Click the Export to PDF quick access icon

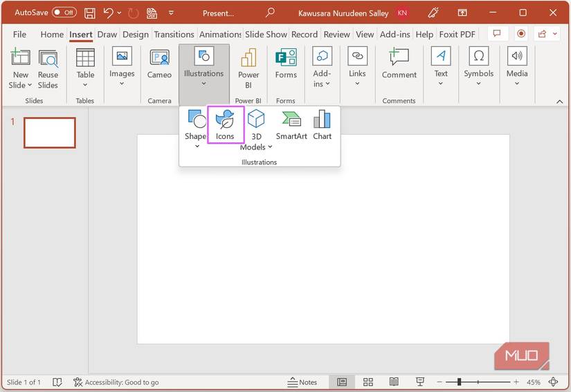tap(152, 13)
